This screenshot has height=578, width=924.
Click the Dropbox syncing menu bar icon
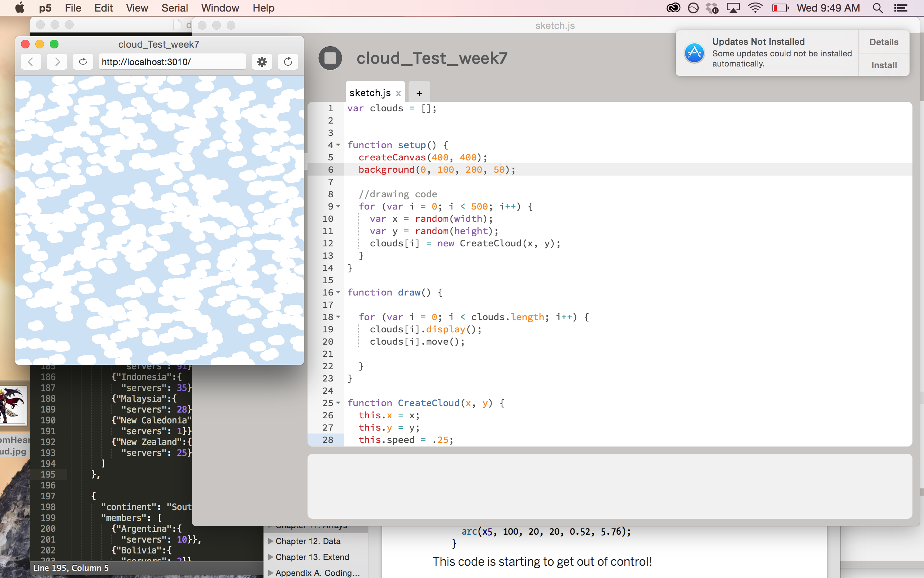[712, 8]
